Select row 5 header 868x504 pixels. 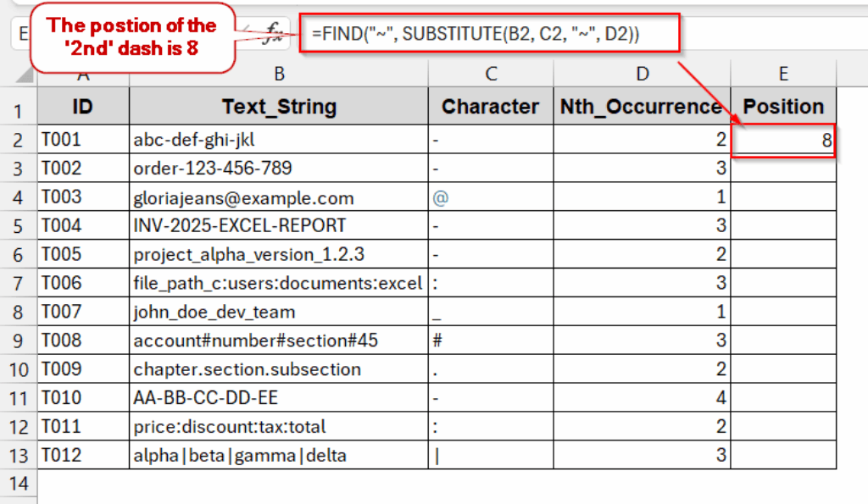pyautogui.click(x=19, y=225)
